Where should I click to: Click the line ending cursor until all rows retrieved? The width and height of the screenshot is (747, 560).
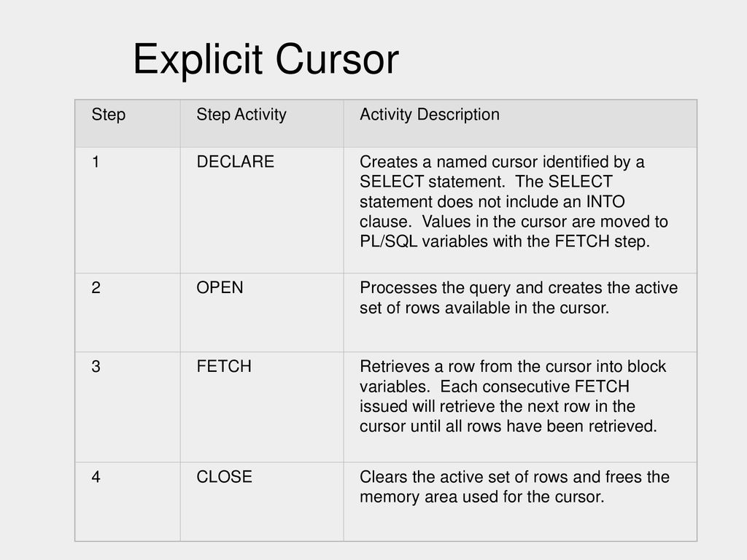508,426
